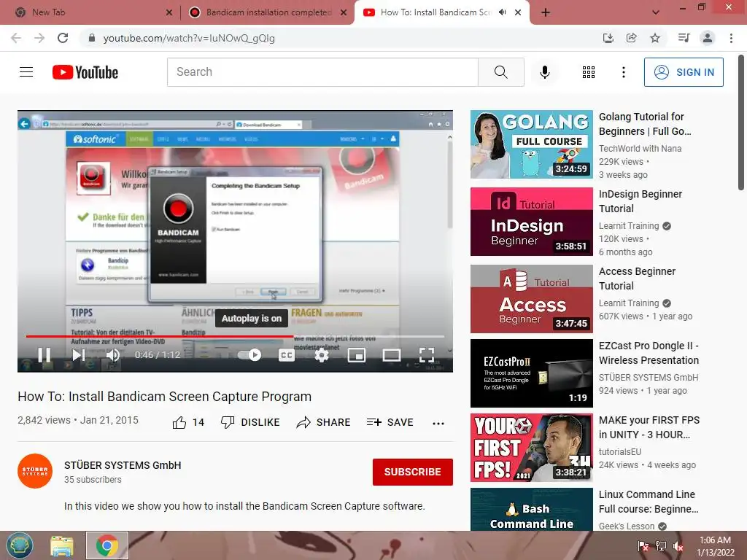747x560 pixels.
Task: Switch to the New Tab tab
Action: (x=90, y=12)
